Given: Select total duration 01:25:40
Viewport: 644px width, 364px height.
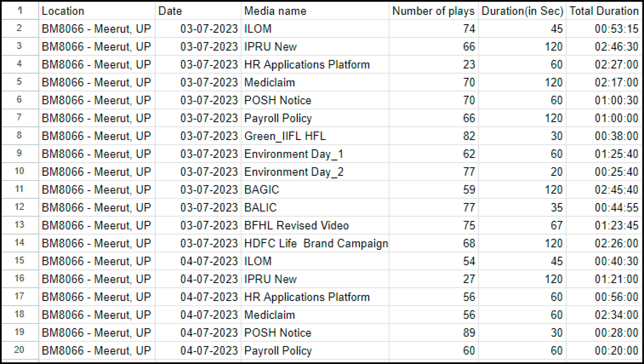Looking at the screenshot, I should (604, 154).
